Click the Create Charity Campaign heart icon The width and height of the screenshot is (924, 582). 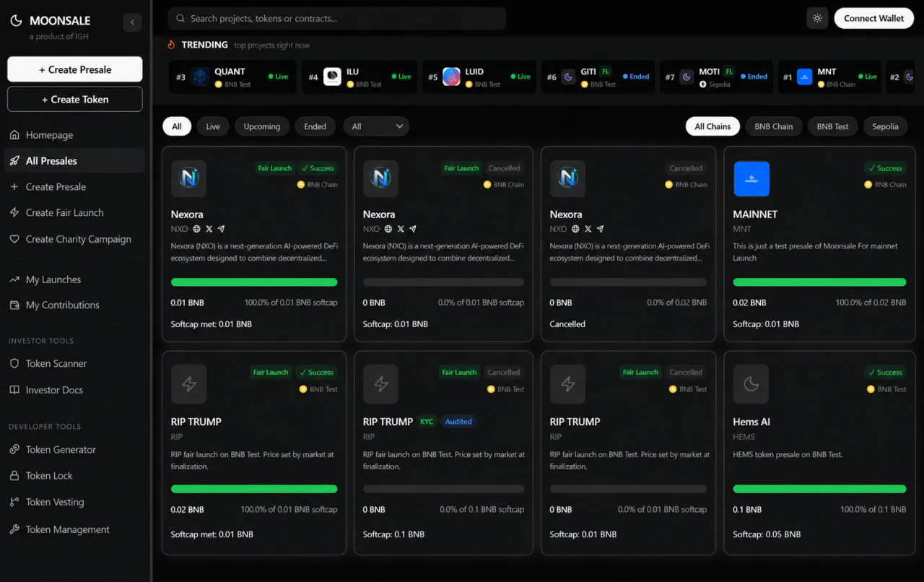[14, 239]
